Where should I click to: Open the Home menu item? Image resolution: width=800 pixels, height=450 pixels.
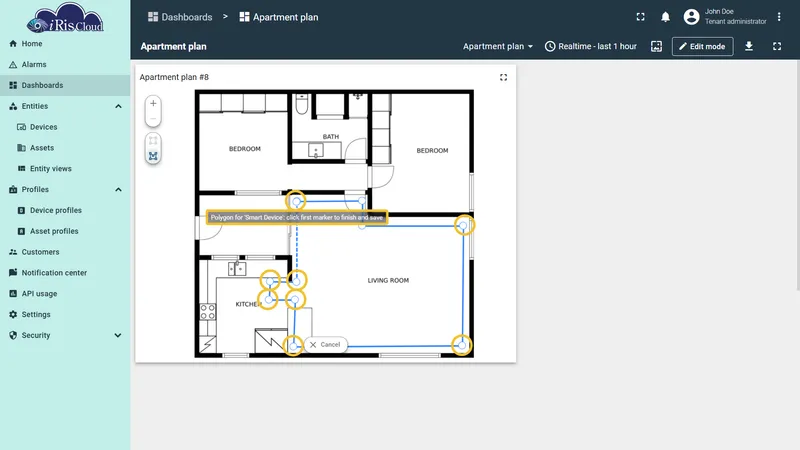tap(65, 44)
